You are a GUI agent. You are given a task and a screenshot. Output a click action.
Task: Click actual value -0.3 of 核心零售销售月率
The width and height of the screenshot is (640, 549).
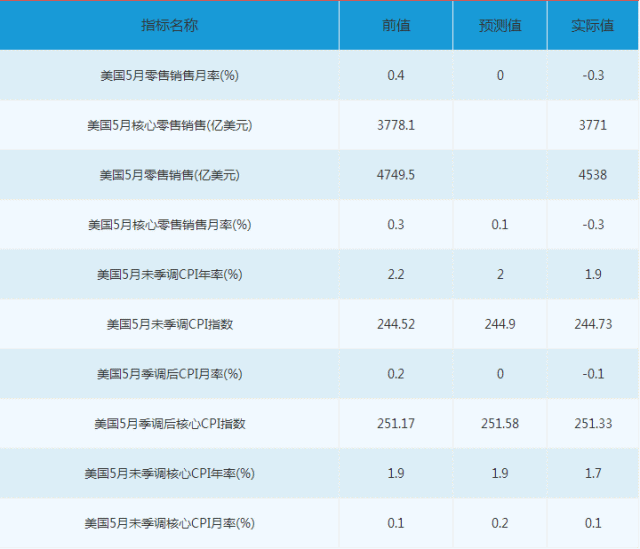click(593, 225)
